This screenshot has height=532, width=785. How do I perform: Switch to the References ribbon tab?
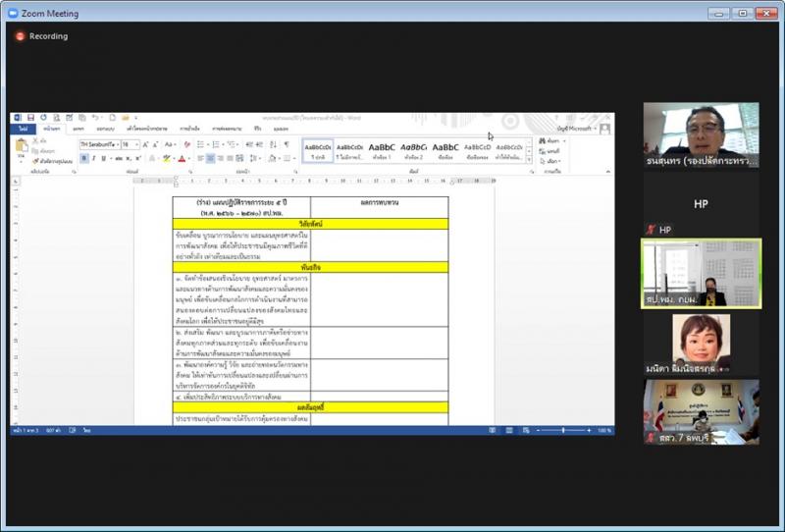pos(189,129)
